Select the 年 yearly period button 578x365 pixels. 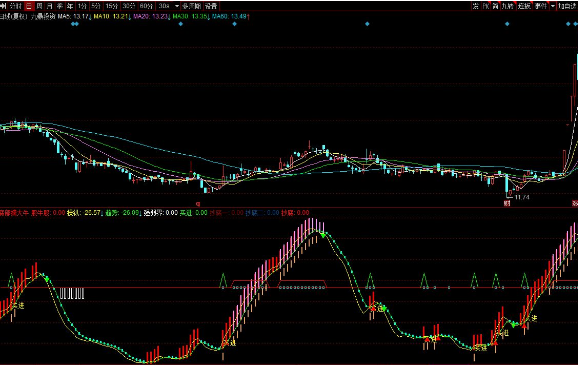click(x=70, y=6)
